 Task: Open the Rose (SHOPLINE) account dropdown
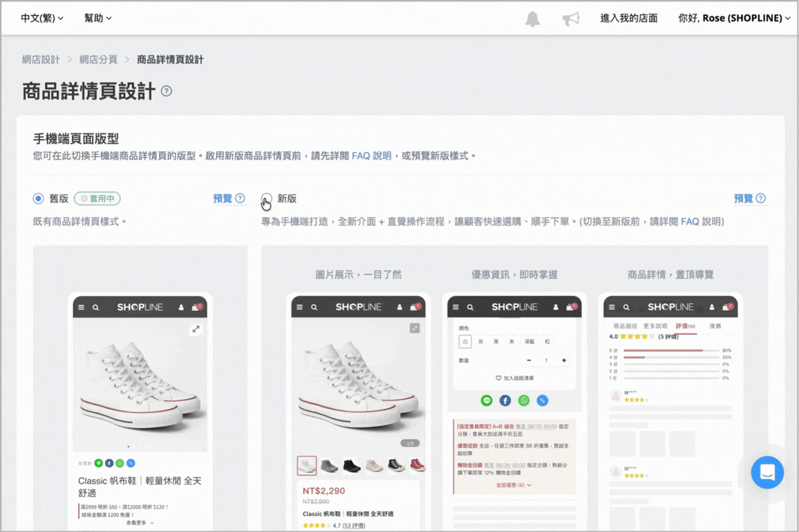pos(734,18)
